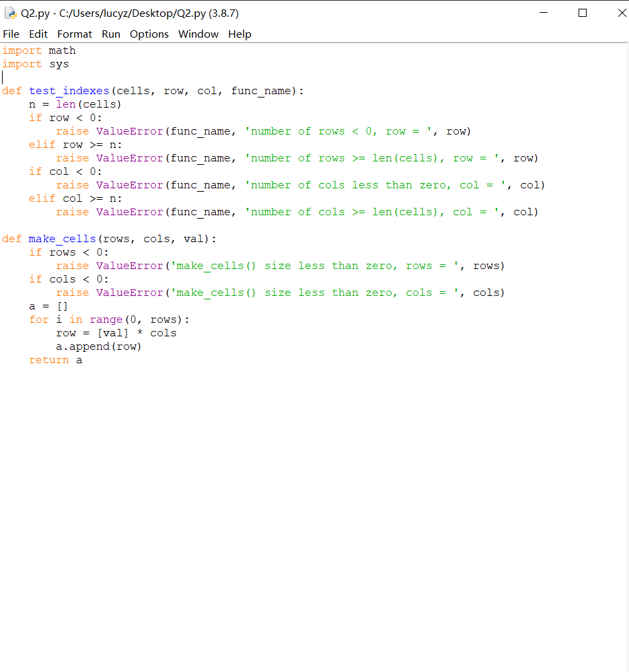
Task: Click the 'elif col >= n:' line
Action: [75, 199]
